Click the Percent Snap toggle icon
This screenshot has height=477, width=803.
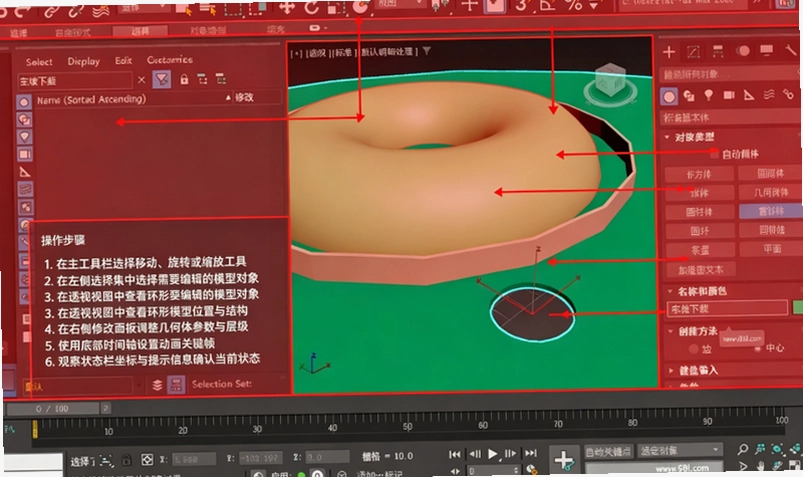[574, 5]
